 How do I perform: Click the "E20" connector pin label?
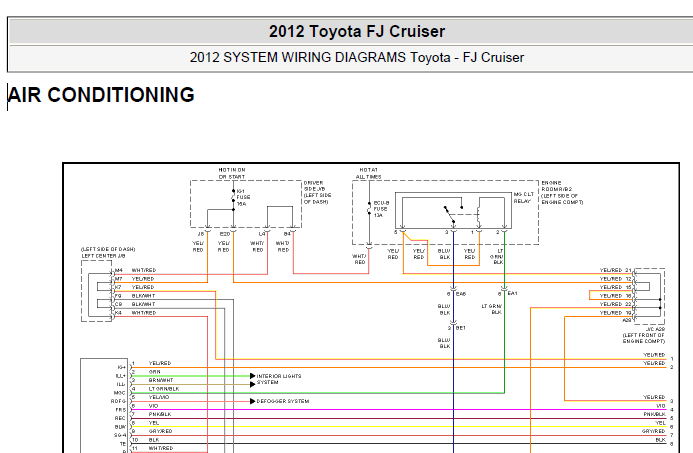coord(225,234)
